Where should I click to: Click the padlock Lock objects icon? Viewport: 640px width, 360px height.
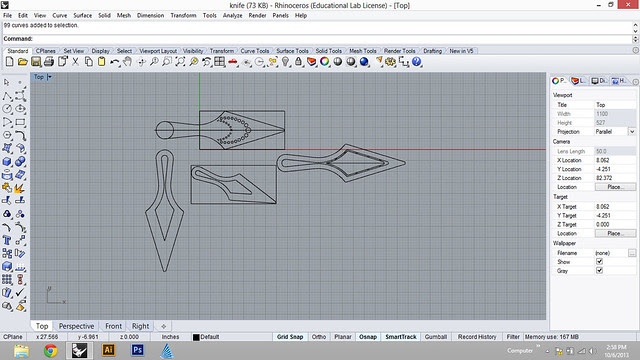(x=298, y=62)
